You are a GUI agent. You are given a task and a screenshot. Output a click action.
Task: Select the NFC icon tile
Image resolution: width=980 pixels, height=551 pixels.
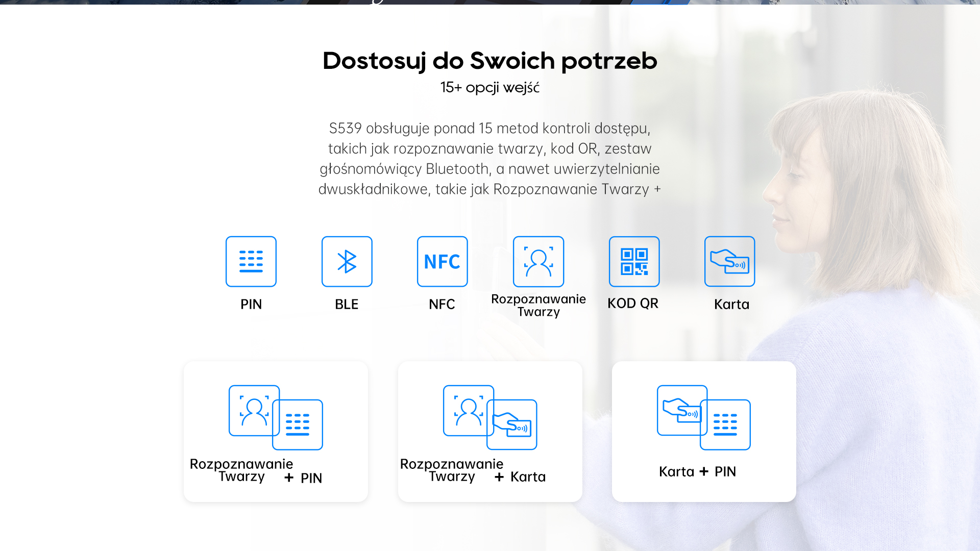442,261
